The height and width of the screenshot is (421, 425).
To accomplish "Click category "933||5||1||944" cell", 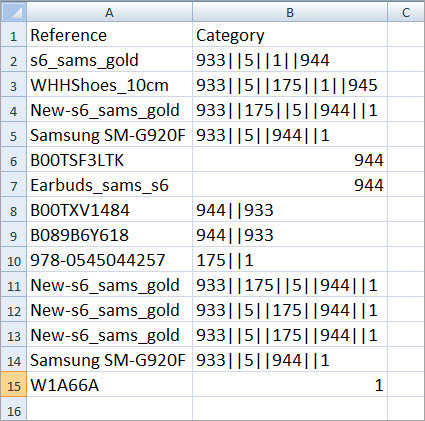I will pyautogui.click(x=290, y=60).
